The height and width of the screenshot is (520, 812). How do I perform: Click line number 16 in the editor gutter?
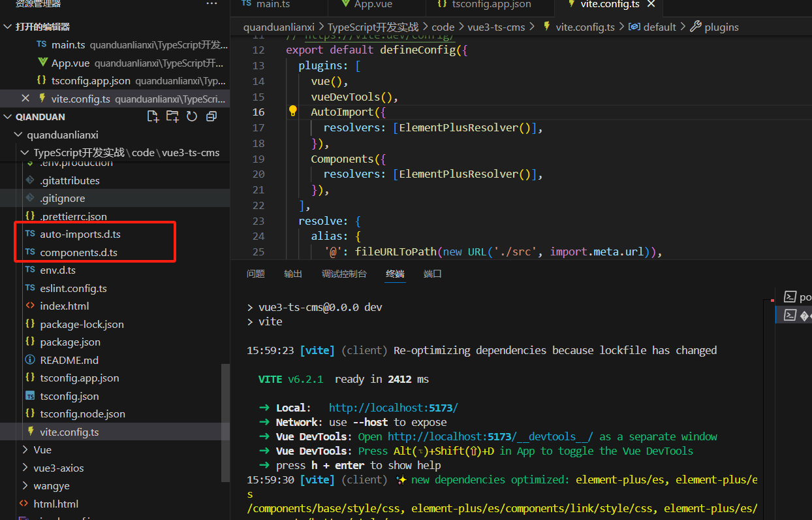(258, 112)
